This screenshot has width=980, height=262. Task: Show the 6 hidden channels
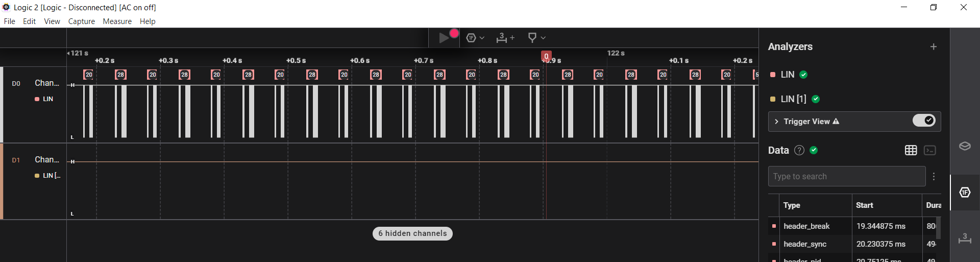pos(412,233)
